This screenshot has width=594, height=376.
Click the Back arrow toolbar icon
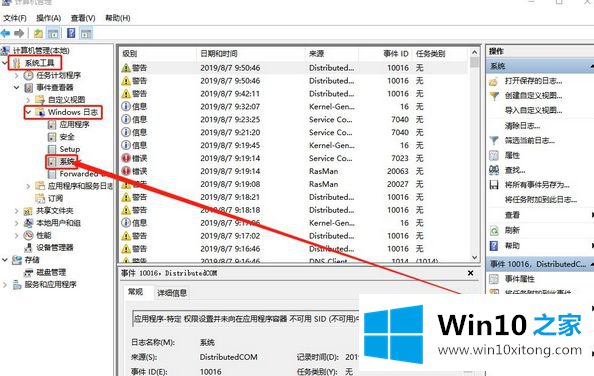pyautogui.click(x=5, y=33)
